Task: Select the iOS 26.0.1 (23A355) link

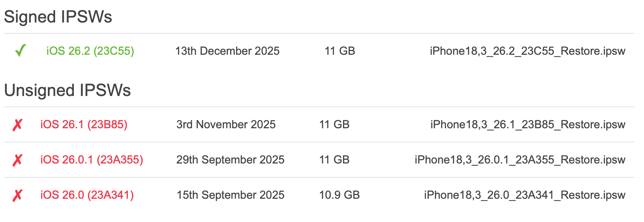Action: pyautogui.click(x=91, y=160)
